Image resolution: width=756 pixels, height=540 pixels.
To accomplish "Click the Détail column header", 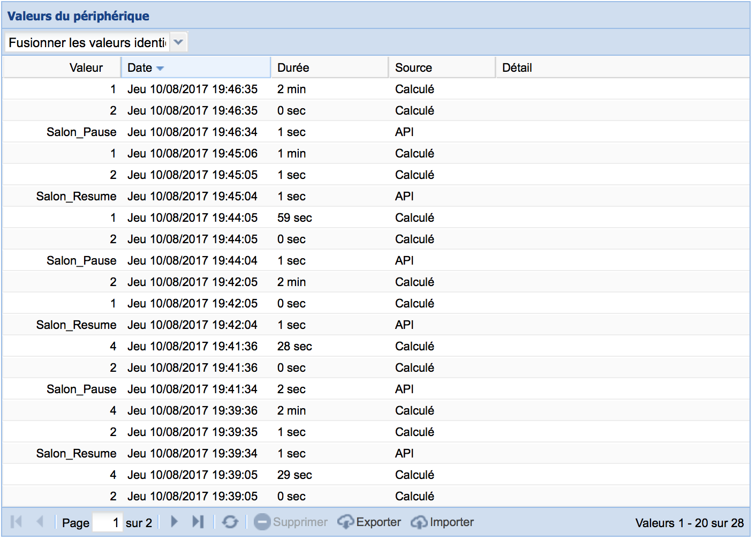I will (x=623, y=67).
